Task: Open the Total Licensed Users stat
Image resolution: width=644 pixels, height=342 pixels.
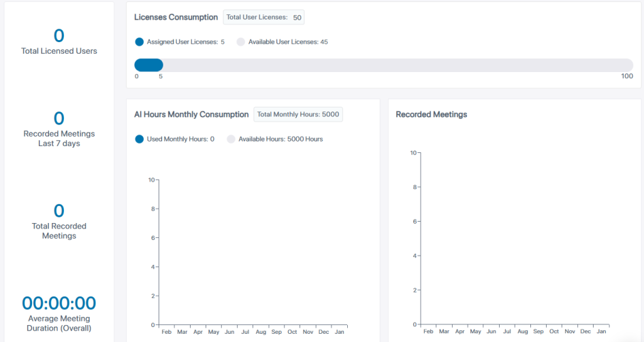Action: tap(59, 41)
